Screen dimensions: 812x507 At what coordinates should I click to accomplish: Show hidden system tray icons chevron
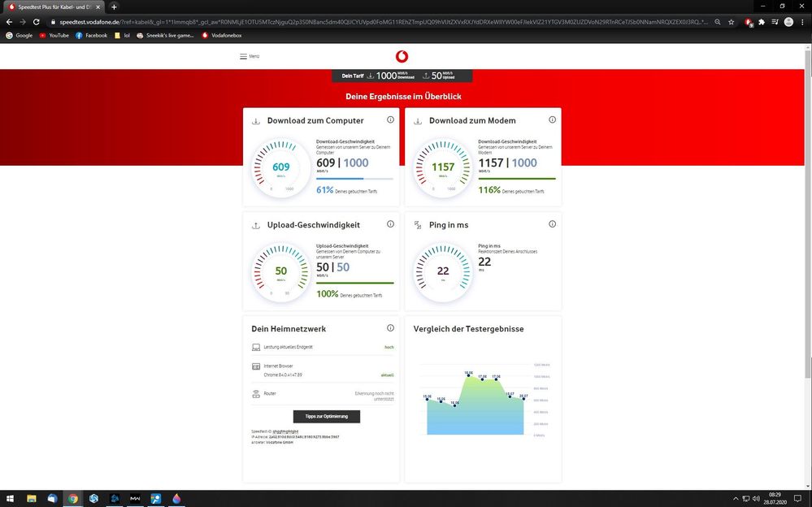(x=736, y=499)
